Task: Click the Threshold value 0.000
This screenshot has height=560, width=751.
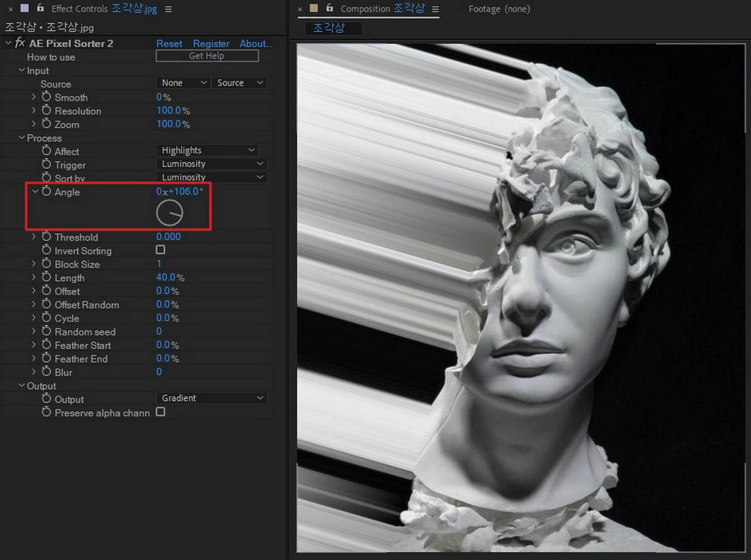Action: [168, 237]
